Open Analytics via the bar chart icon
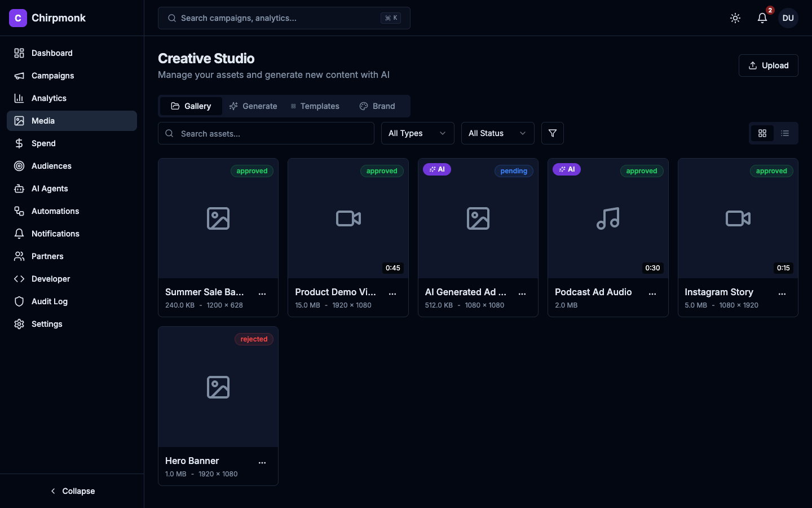The image size is (812, 508). coord(19,98)
